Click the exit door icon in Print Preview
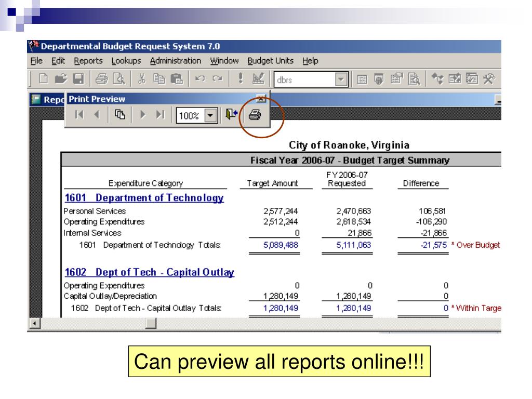This screenshot has height=399, width=532. 231,114
